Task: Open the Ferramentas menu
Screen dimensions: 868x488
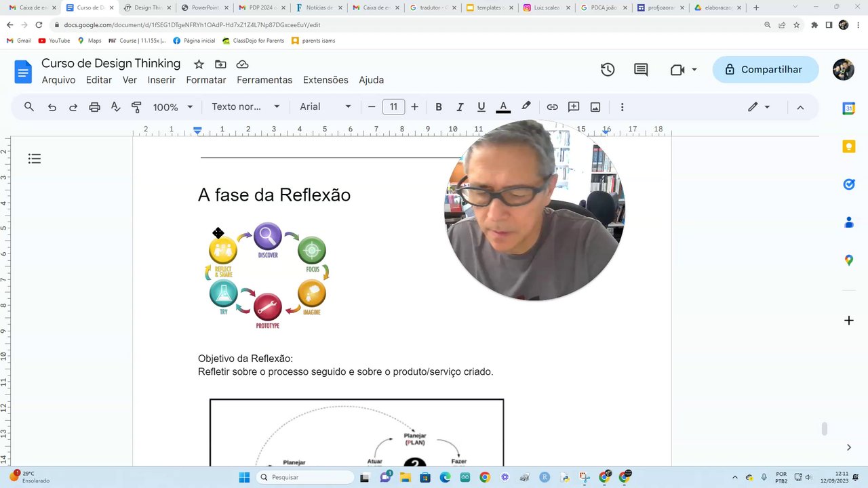Action: pyautogui.click(x=264, y=80)
